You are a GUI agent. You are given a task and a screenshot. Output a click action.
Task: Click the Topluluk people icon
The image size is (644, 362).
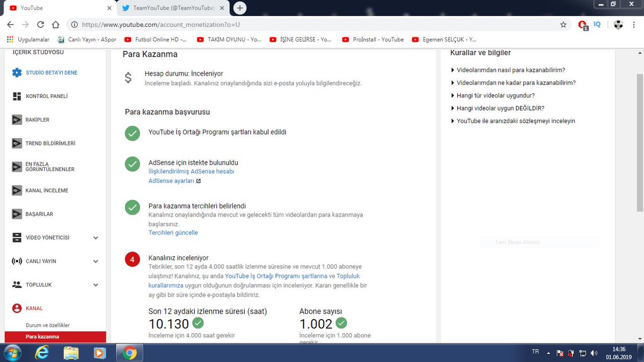[17, 285]
